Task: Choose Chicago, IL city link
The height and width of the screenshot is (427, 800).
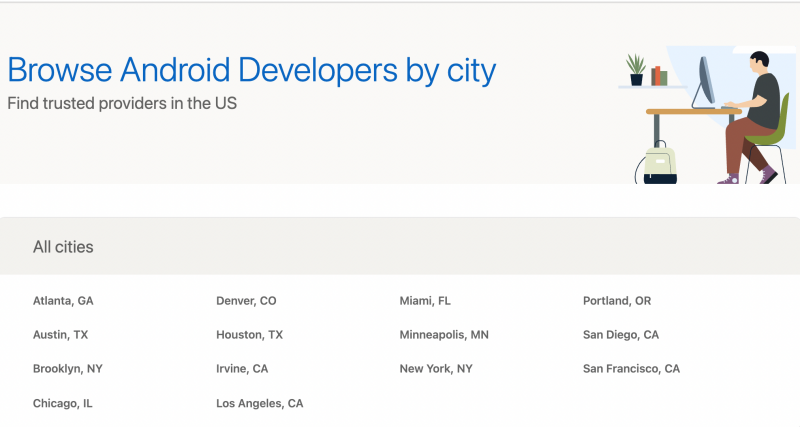Action: [63, 403]
